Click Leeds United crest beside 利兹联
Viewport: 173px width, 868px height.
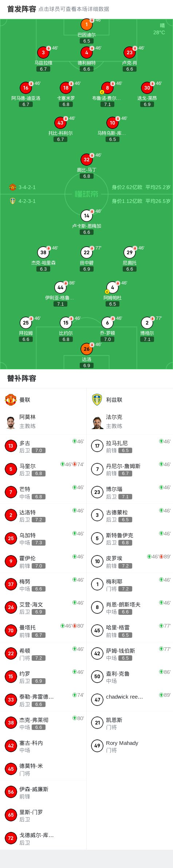point(97,400)
